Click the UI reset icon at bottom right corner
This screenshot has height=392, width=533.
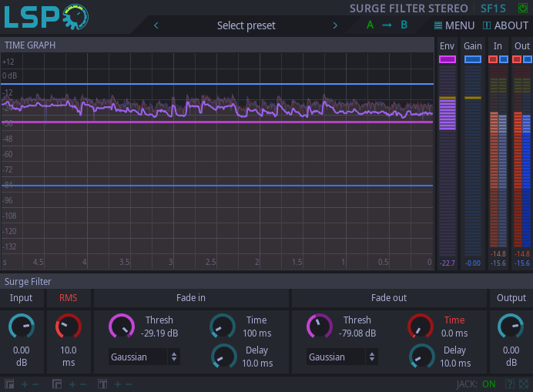click(x=524, y=384)
